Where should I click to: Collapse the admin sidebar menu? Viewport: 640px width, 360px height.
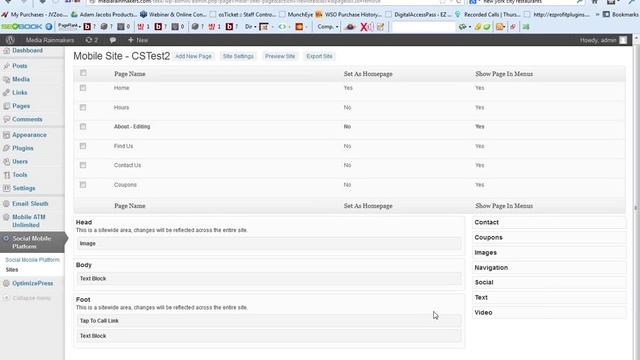point(31,298)
